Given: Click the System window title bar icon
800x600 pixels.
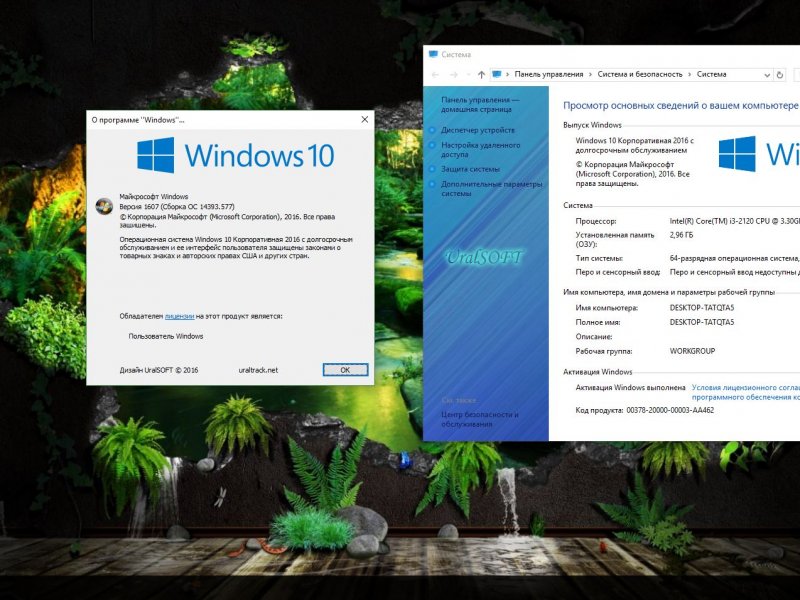Looking at the screenshot, I should (434, 54).
